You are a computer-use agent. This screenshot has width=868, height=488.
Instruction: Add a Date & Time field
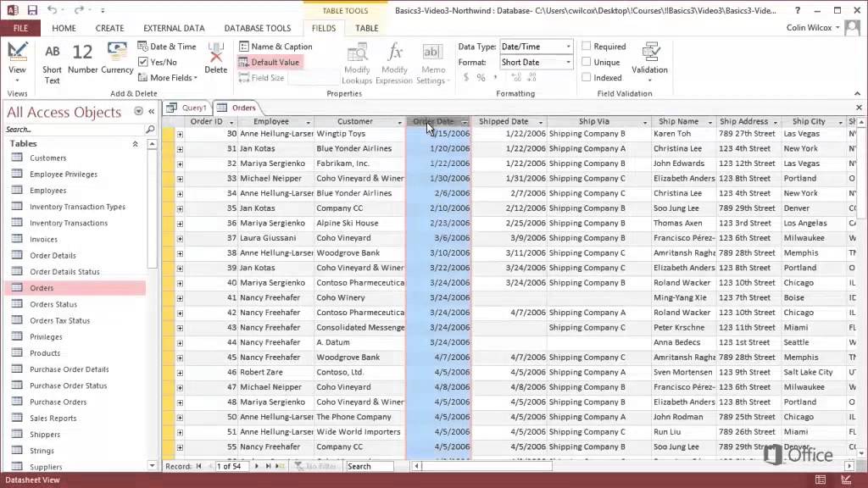[167, 47]
